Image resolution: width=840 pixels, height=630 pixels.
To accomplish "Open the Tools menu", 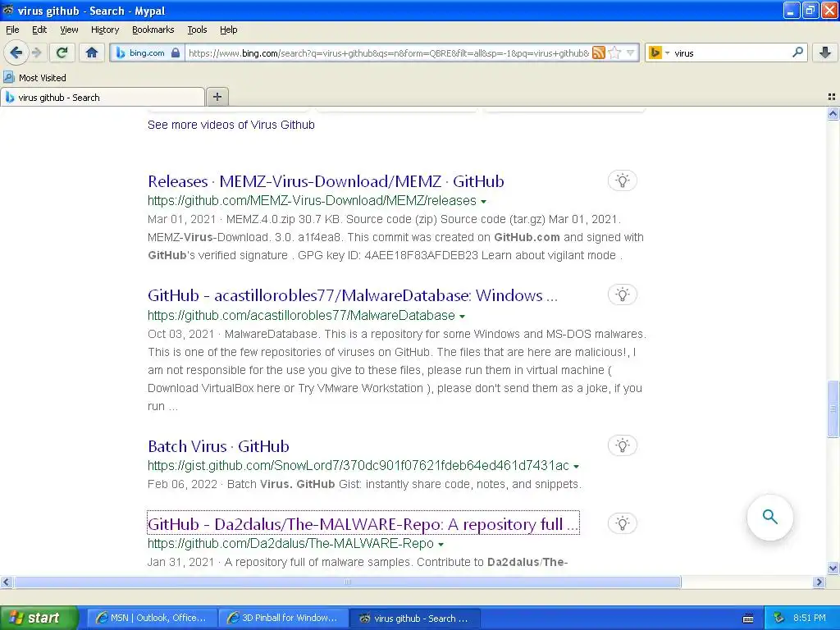I will click(197, 30).
